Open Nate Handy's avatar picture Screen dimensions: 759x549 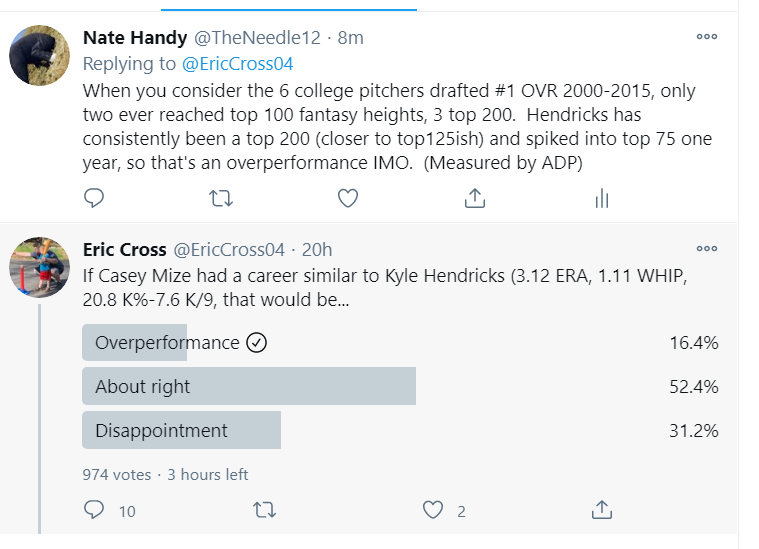pyautogui.click(x=40, y=56)
